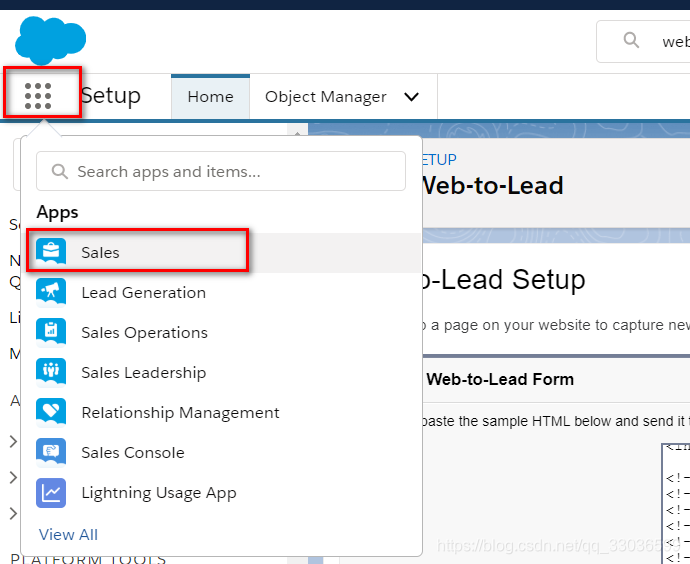Open Lead Generation telescope icon
690x564 pixels.
click(51, 292)
